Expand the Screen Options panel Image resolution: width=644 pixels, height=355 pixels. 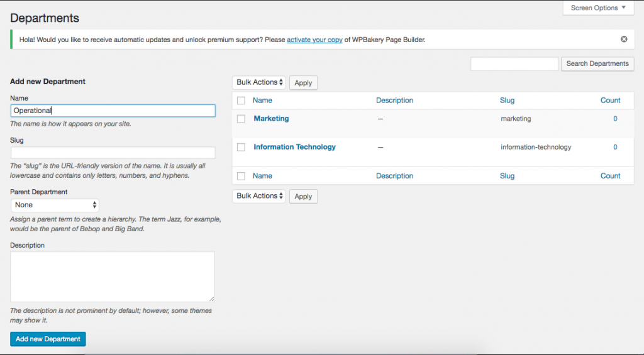click(x=598, y=8)
